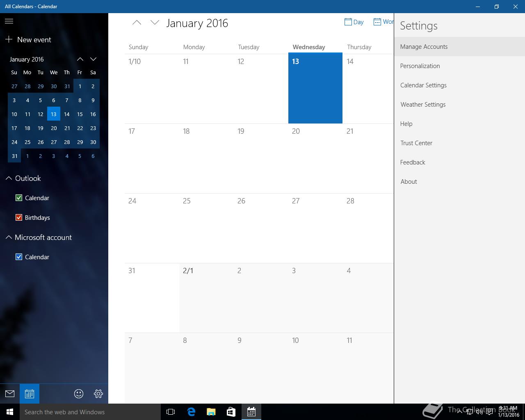
Task: Go to next month in mini calendar
Action: 93,59
